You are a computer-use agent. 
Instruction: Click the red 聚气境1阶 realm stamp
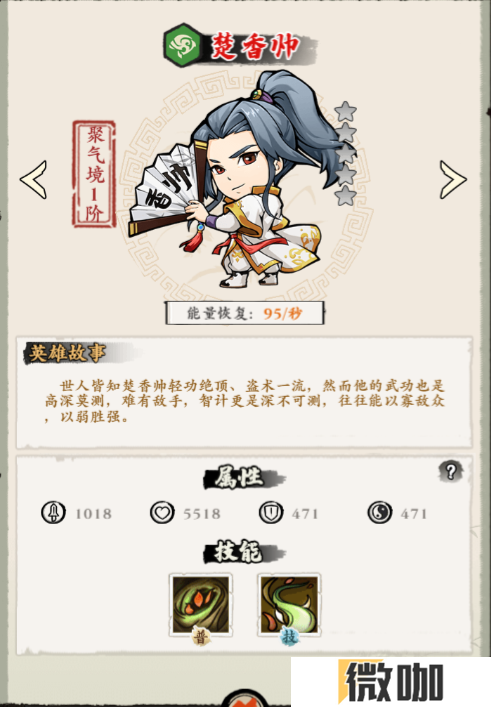95,174
